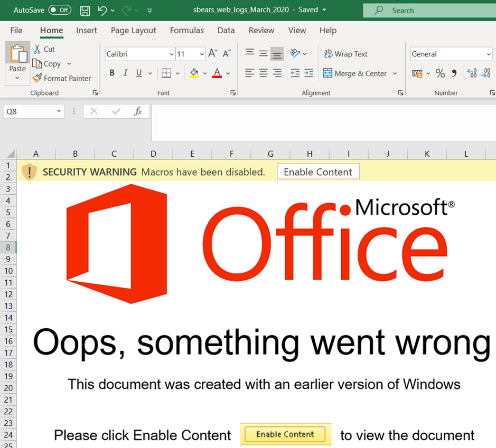This screenshot has width=496, height=448.
Task: Increase the cell indent
Action: 308,73
